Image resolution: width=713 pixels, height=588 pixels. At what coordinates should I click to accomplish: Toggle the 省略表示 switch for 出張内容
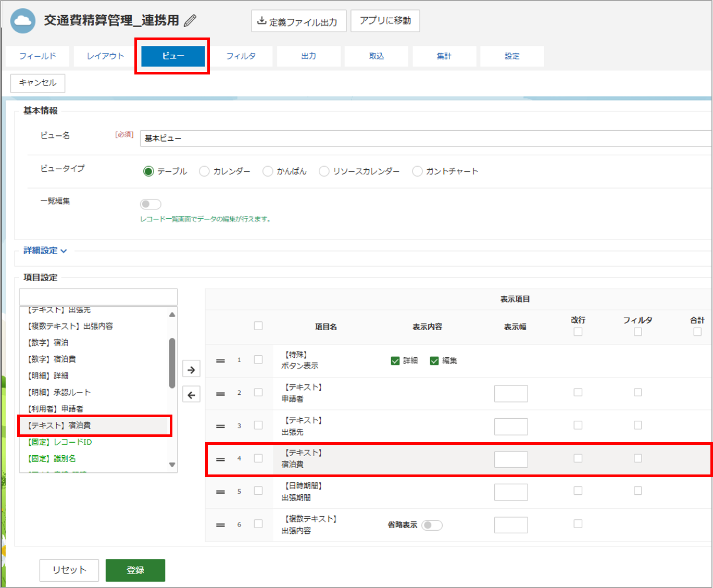[432, 525]
